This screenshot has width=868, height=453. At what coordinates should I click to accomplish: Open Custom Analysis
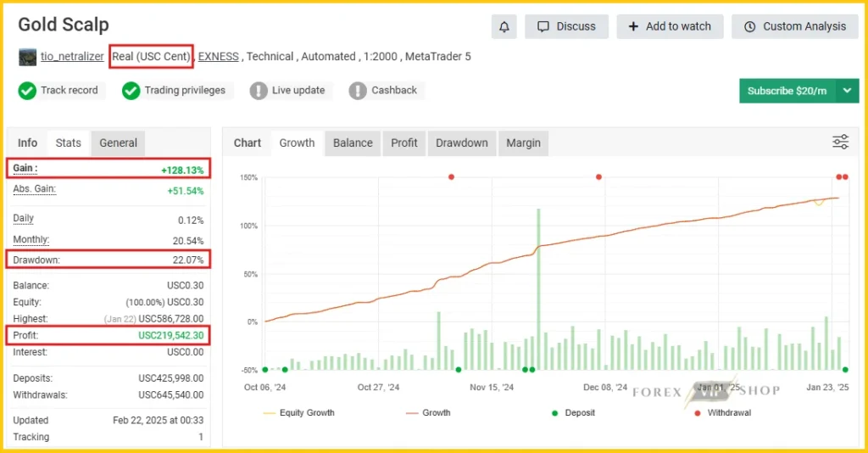pyautogui.click(x=795, y=26)
